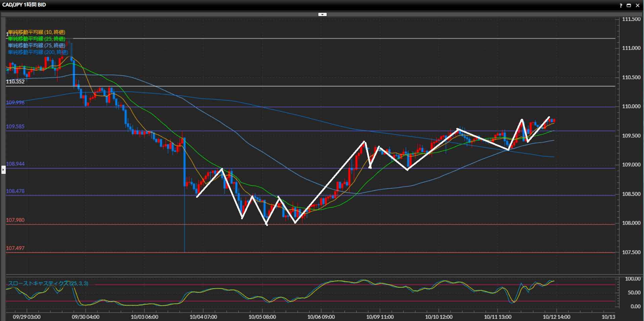Select the 単純移動平均線 (25, 終値) indicator label
The image size is (644, 321).
pyautogui.click(x=37, y=39)
